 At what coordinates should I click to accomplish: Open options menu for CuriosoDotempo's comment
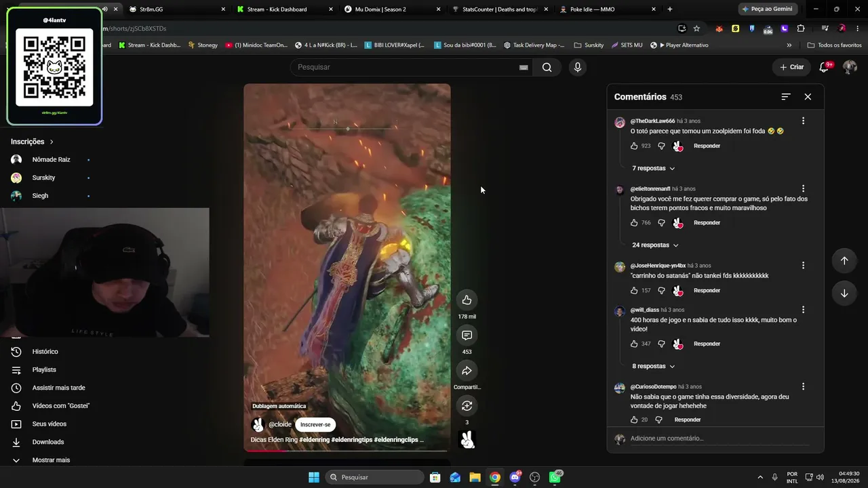click(x=803, y=386)
